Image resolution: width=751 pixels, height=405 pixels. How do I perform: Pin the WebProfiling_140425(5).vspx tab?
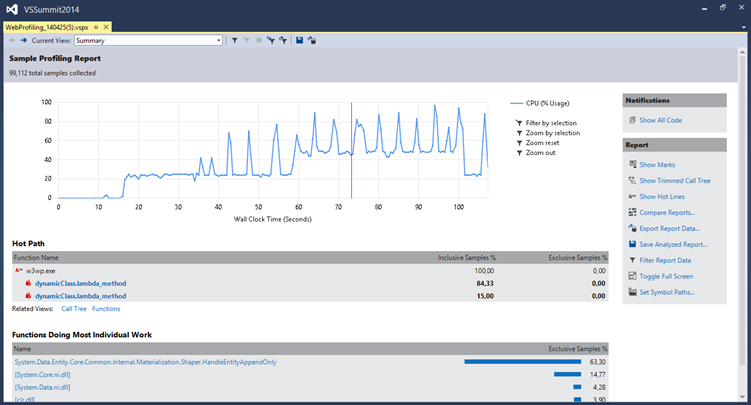[x=95, y=27]
